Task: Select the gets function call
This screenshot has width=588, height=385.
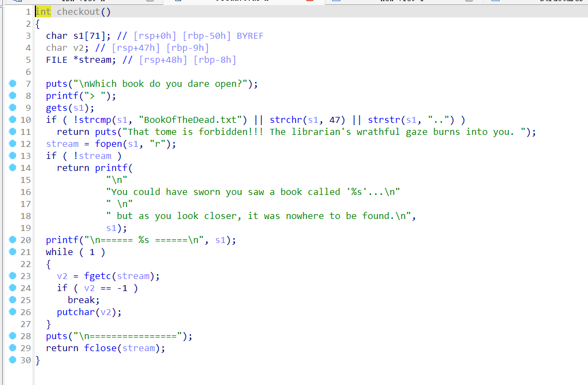Action: click(57, 108)
